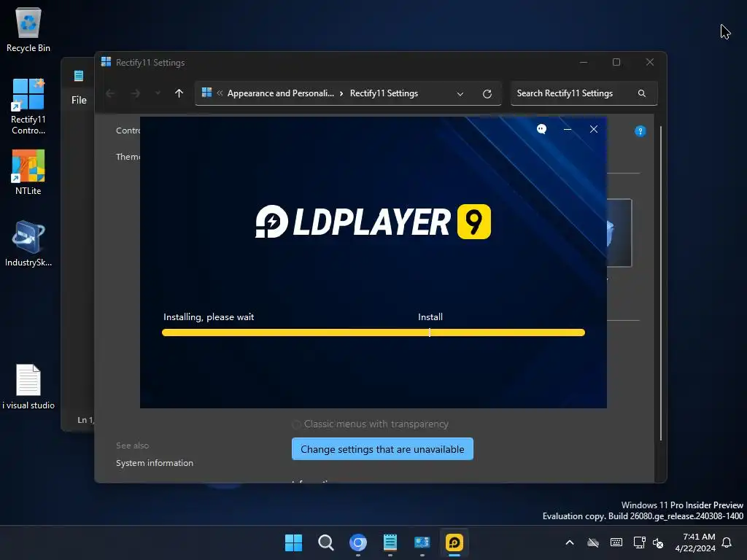Open the blue help icon

640,131
